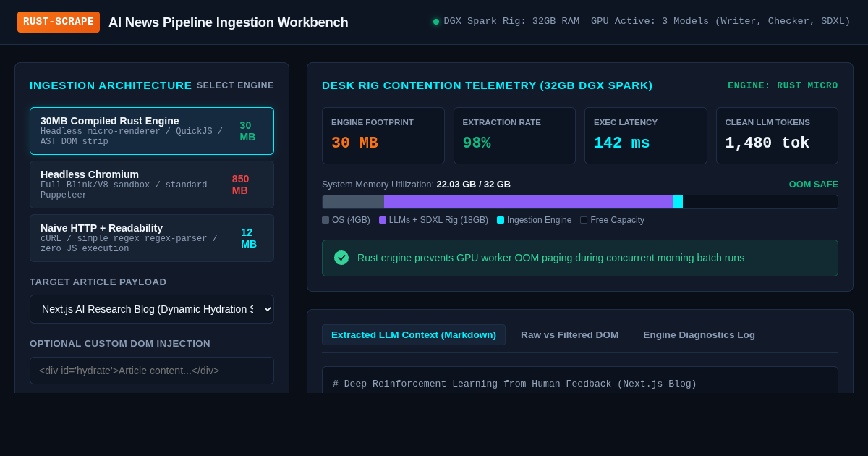The height and width of the screenshot is (456, 868).
Task: Select the Headless Chromium engine option
Action: tap(152, 185)
